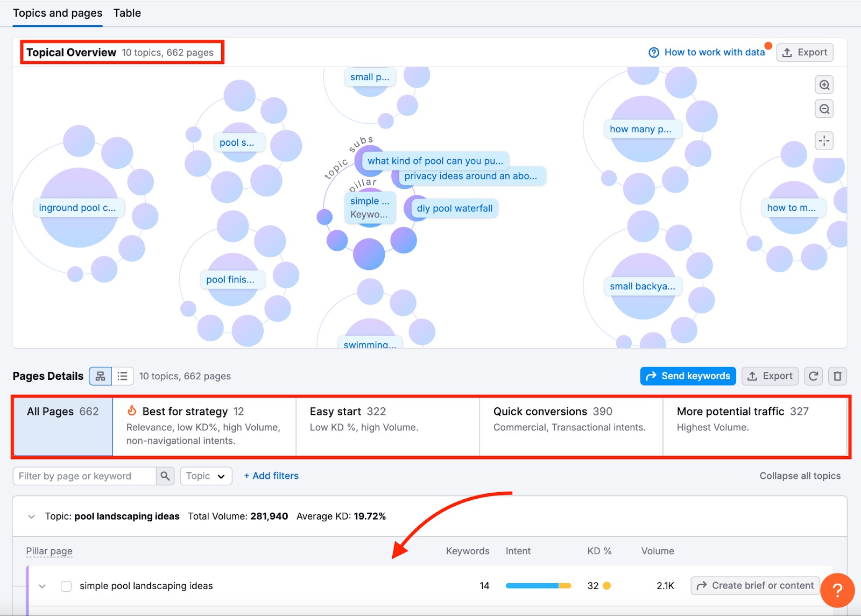Viewport: 861px width, 616px height.
Task: Open the Topic filter dropdown
Action: (x=206, y=476)
